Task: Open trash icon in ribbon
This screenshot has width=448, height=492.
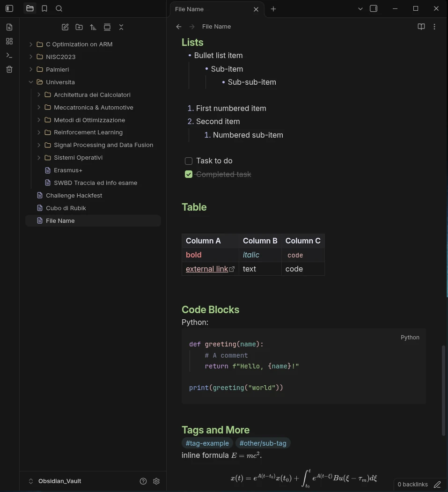Action: tap(9, 69)
